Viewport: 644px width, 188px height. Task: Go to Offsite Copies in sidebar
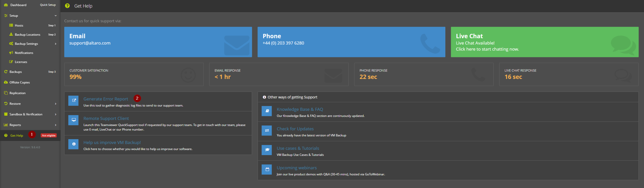pyautogui.click(x=20, y=83)
